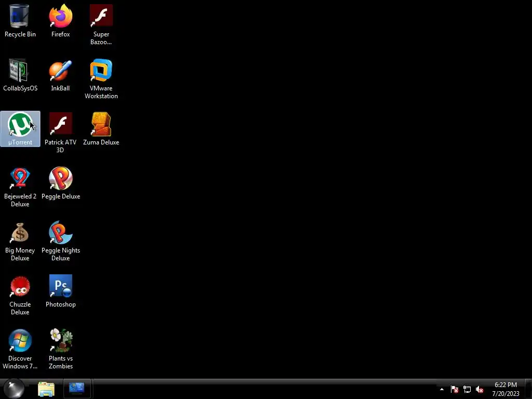Click the network status tray icon

pos(467,389)
